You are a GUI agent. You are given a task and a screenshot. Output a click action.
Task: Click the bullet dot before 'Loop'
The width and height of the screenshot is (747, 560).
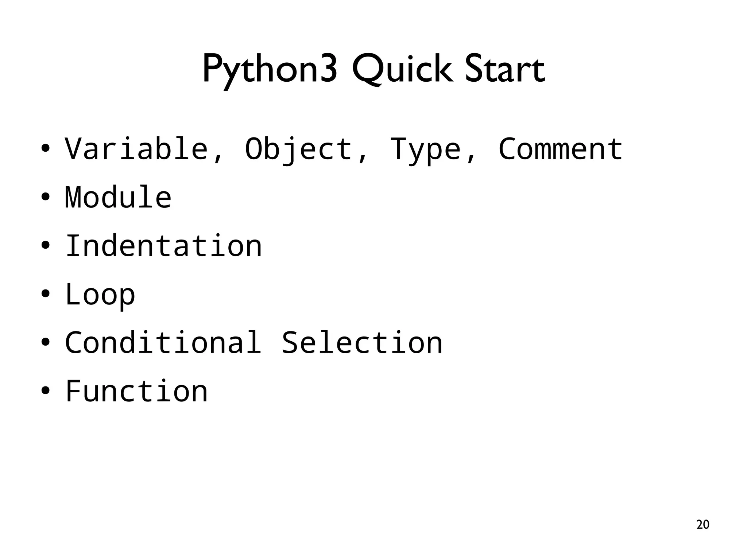point(45,294)
